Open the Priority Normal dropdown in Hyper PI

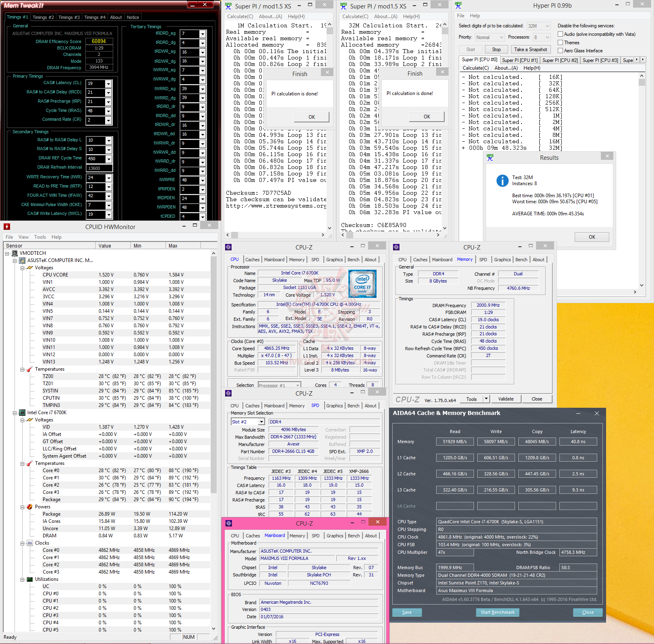(x=501, y=37)
